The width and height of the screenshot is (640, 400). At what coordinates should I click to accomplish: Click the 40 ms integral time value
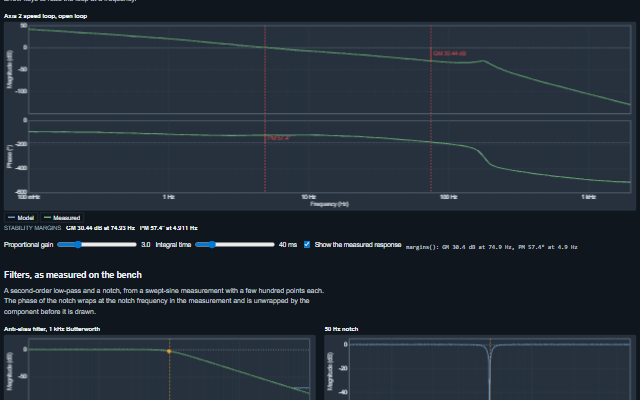[x=288, y=244]
